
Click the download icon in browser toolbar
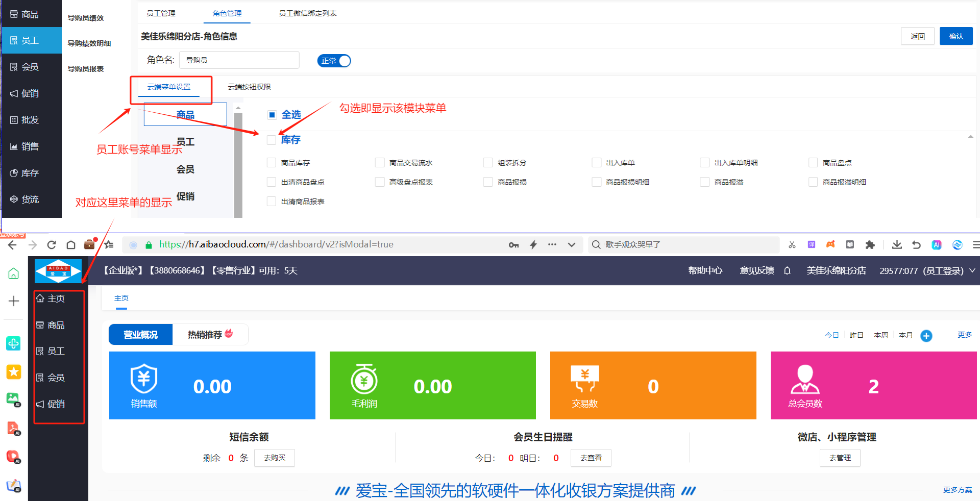pyautogui.click(x=896, y=245)
